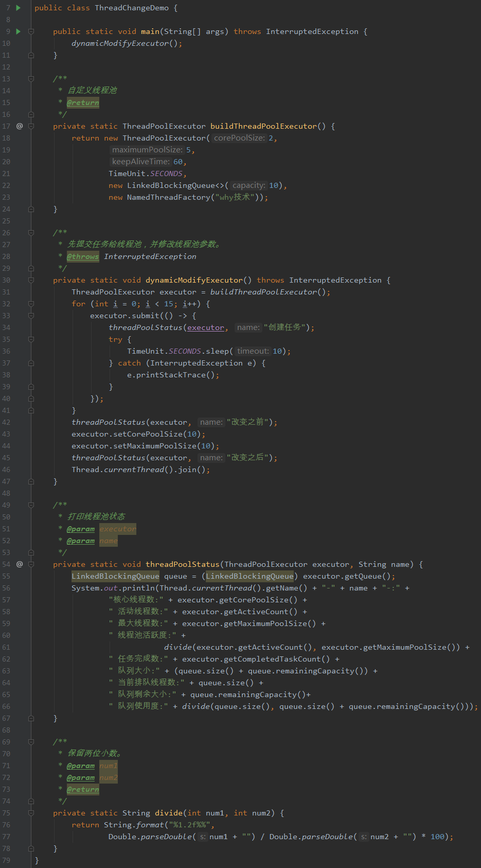Click NamedThreadFactory on line 23

(x=169, y=197)
